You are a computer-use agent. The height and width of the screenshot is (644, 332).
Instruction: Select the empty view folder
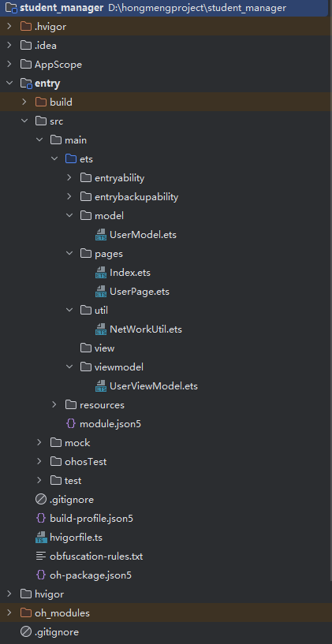point(104,348)
